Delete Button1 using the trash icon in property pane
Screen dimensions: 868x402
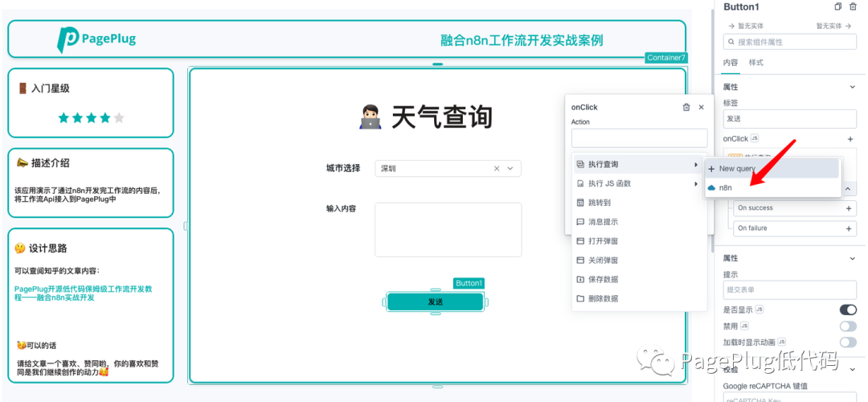853,6
